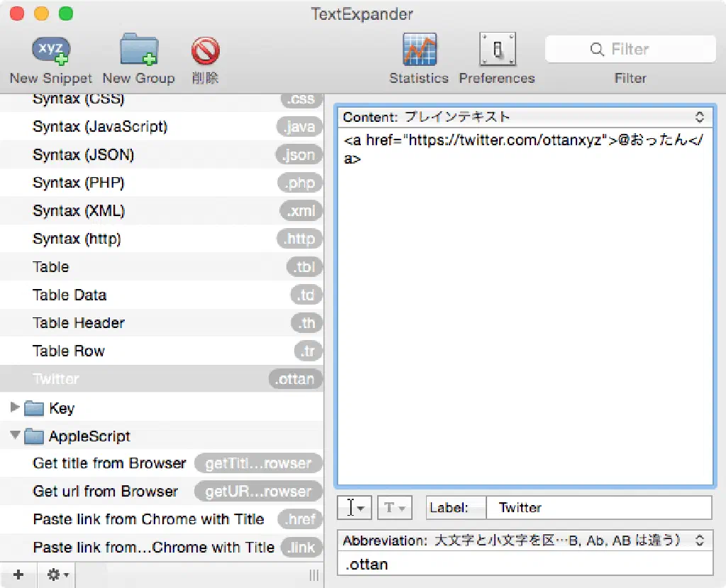Expand the Key group
This screenshot has height=588, width=726.
pos(15,408)
